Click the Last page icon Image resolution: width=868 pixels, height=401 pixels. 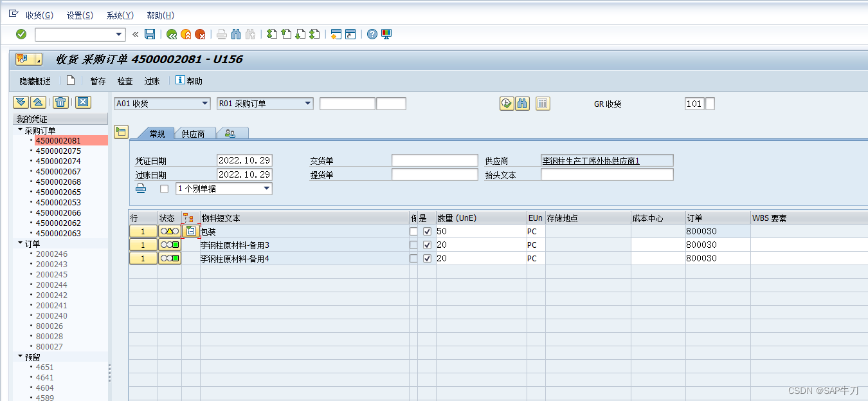click(x=314, y=34)
